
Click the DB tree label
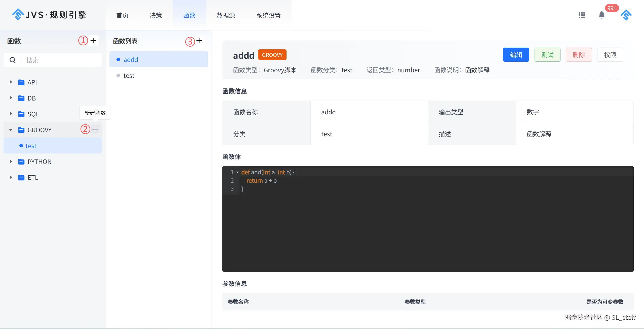(32, 98)
